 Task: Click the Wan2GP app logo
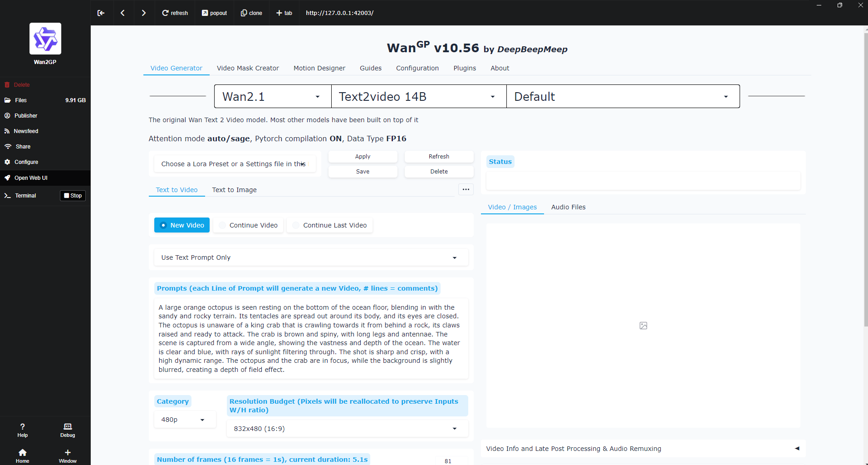(x=45, y=39)
